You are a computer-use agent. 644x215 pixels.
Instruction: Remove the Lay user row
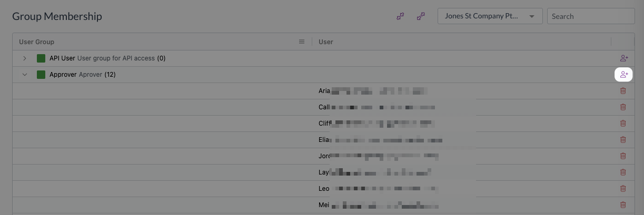point(623,172)
